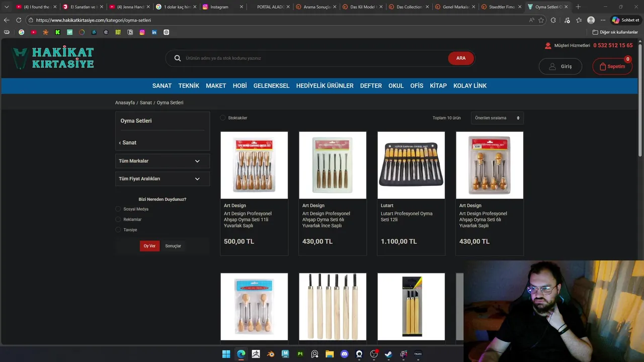Click the phone number 0 532 512 15 65

pos(613,45)
